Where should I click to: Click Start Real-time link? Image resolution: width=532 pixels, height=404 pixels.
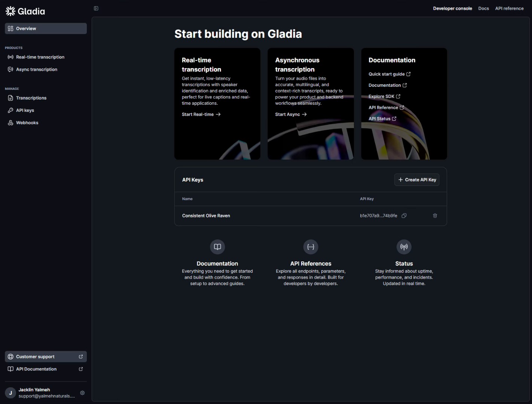(x=201, y=114)
